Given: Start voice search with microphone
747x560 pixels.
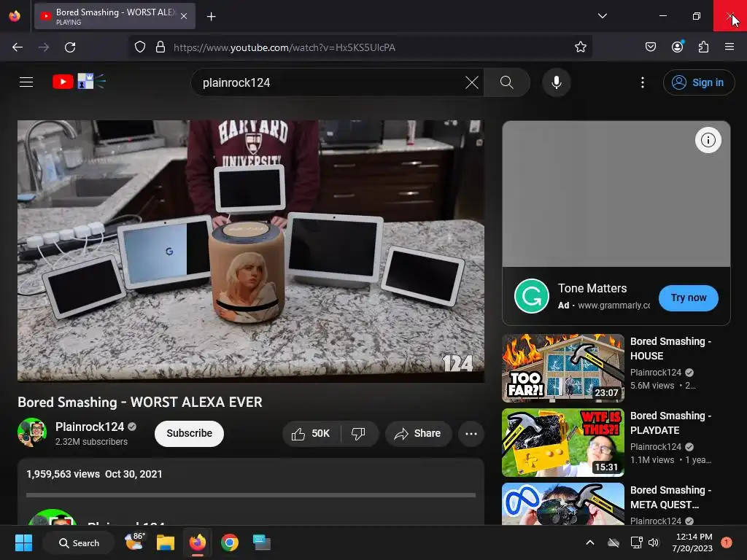Looking at the screenshot, I should click(556, 82).
